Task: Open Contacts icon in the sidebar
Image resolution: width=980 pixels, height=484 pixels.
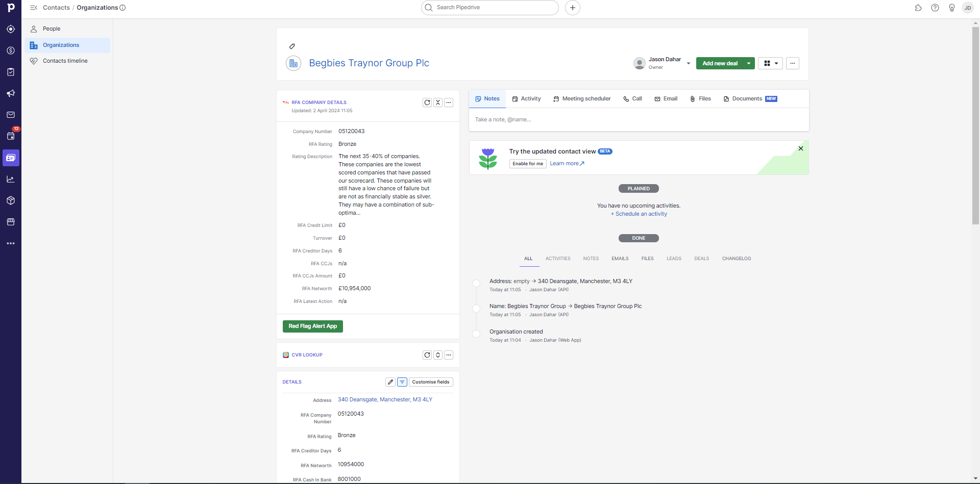Action: (x=11, y=158)
